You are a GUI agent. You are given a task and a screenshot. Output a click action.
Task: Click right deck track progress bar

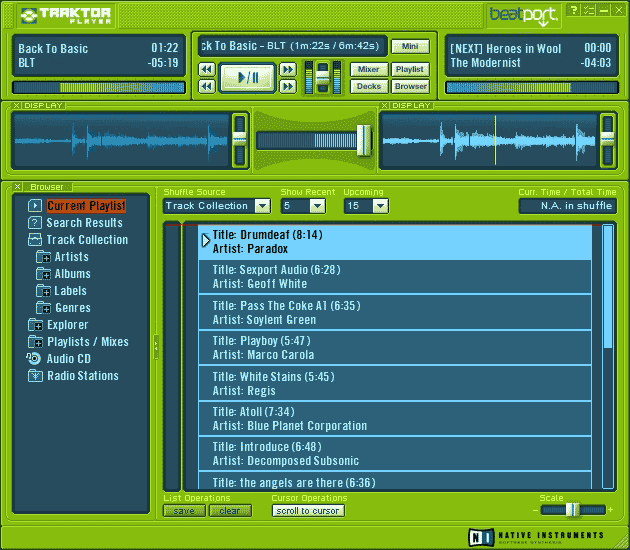pos(532,87)
